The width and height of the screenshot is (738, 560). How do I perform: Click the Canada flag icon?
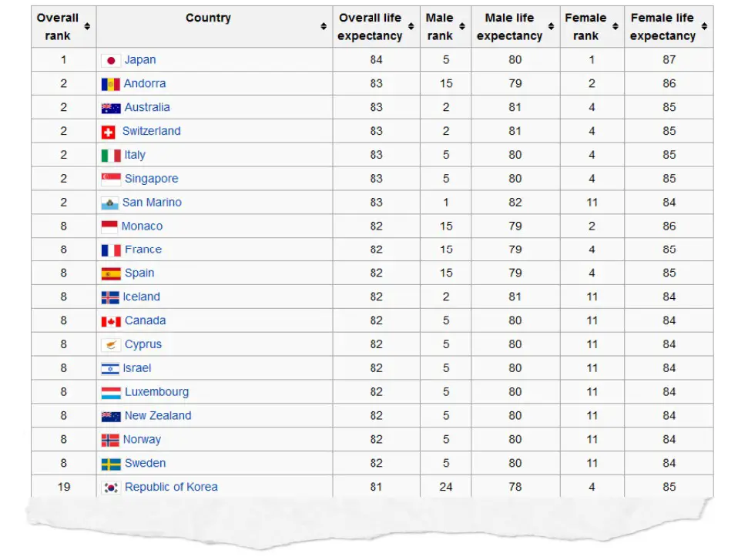click(111, 322)
